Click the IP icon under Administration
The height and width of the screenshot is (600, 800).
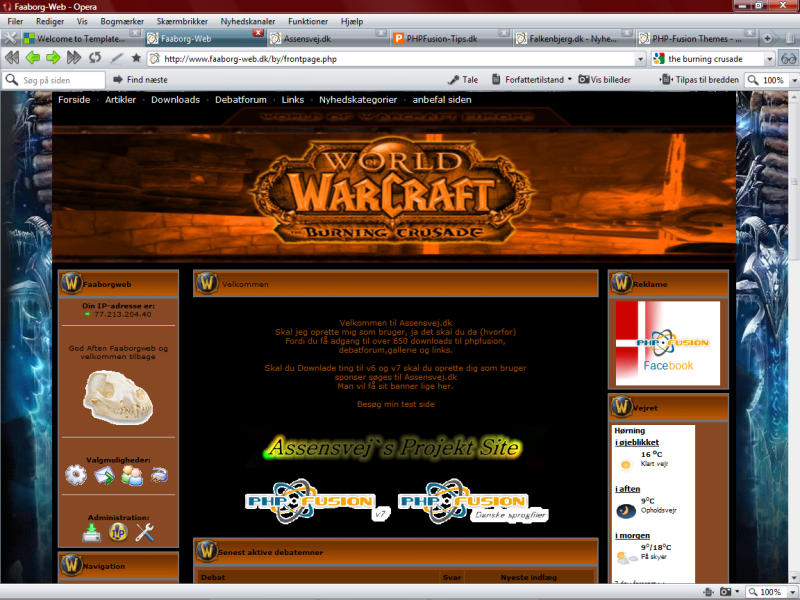click(118, 532)
